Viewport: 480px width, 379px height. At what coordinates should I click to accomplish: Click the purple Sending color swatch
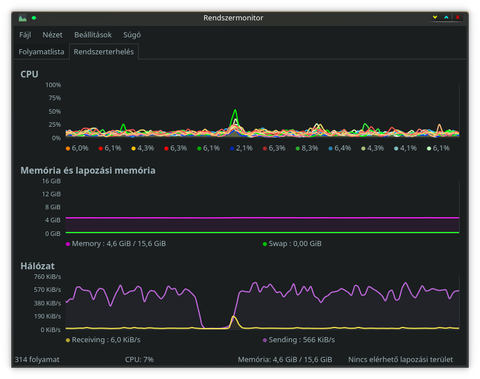[265, 340]
